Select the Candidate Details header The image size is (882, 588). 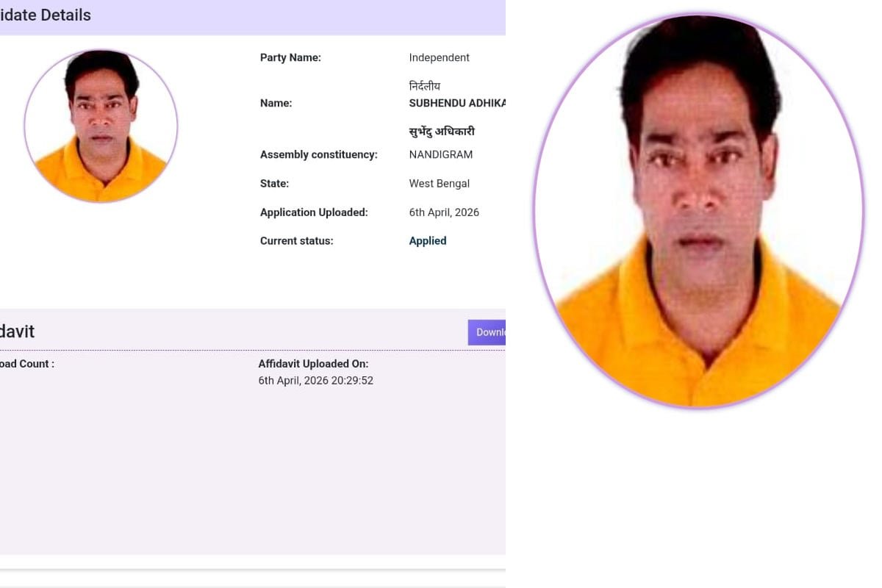[x=46, y=15]
